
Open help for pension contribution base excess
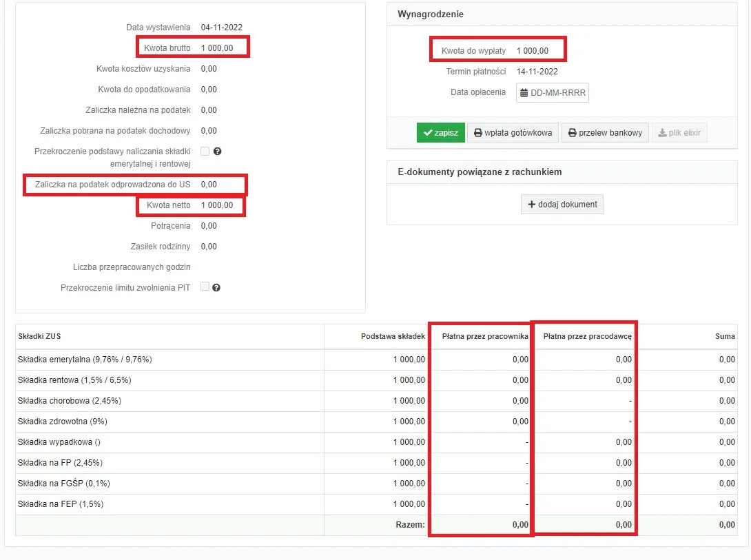coord(217,152)
